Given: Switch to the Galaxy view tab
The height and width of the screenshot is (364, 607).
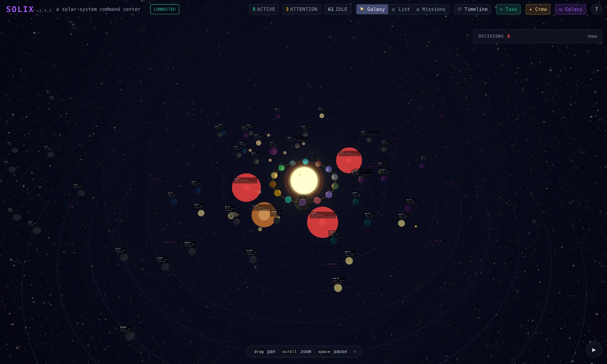Looking at the screenshot, I should click(372, 9).
